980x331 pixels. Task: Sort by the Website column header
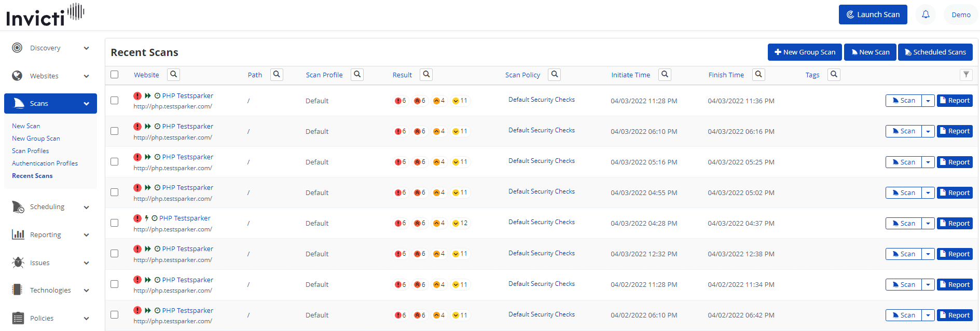pyautogui.click(x=146, y=75)
